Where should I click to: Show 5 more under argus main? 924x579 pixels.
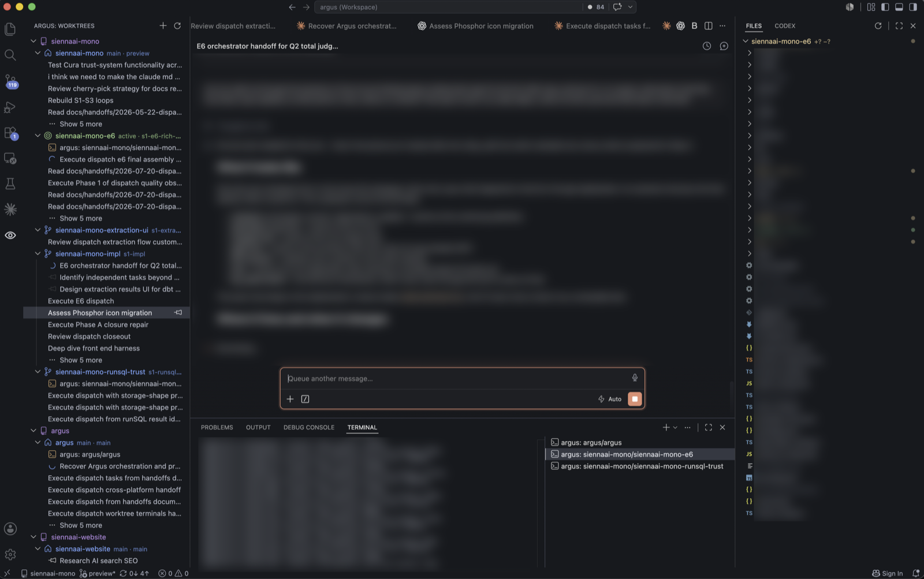coord(81,525)
